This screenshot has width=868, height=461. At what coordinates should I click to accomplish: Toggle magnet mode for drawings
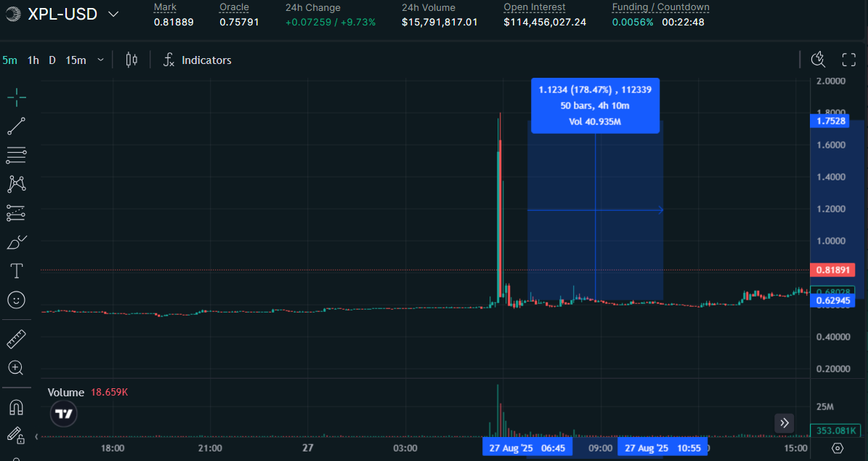16,406
